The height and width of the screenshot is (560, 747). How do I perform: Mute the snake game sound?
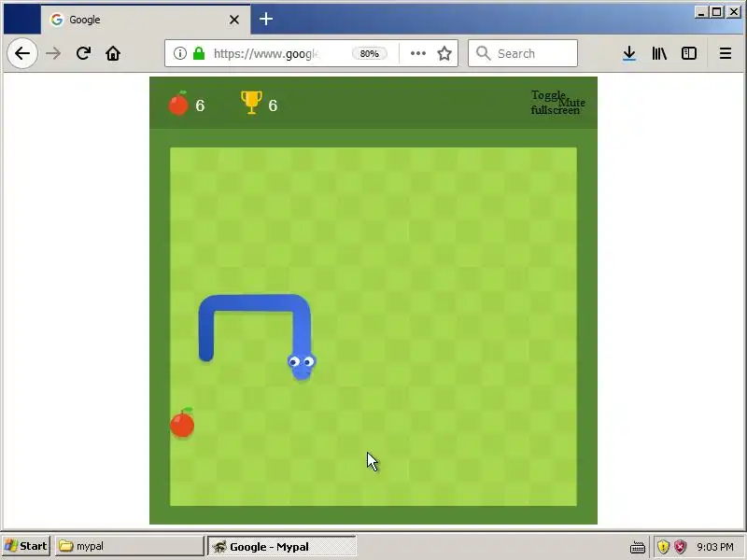point(572,103)
